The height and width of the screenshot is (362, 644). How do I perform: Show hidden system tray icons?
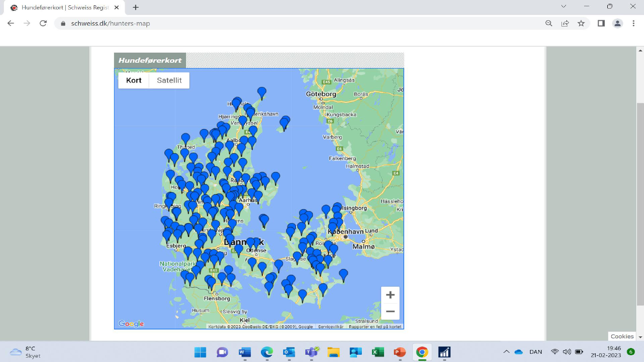point(506,352)
